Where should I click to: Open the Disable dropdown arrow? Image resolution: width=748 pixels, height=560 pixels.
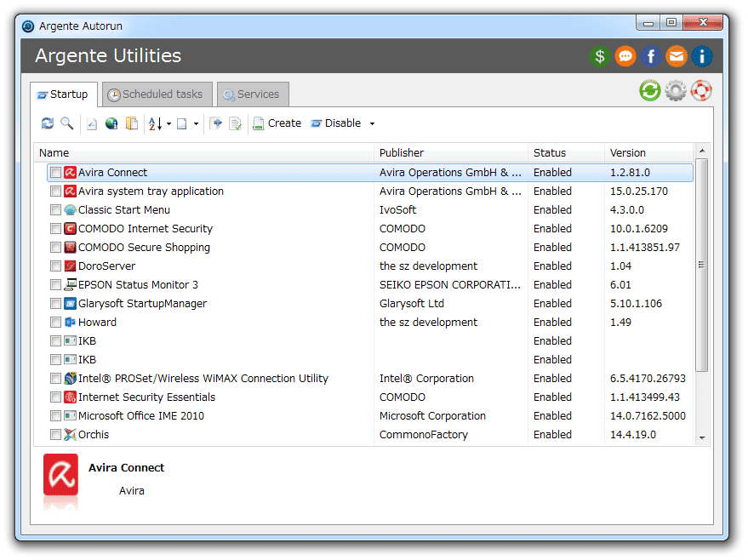click(x=372, y=124)
